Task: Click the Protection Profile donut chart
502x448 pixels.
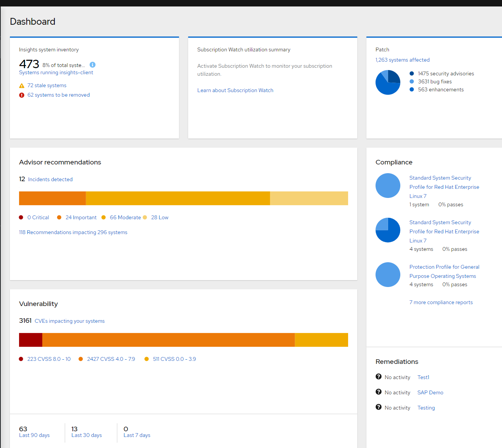Action: (x=388, y=274)
